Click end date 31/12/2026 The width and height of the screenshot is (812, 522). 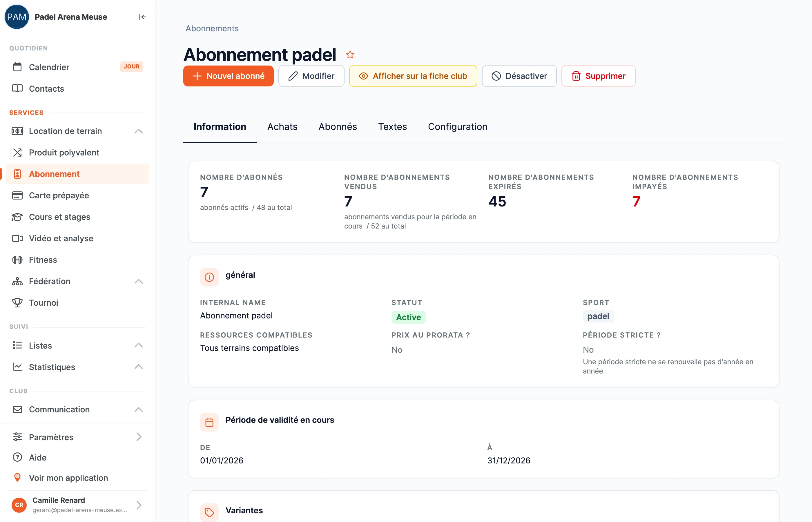point(509,460)
